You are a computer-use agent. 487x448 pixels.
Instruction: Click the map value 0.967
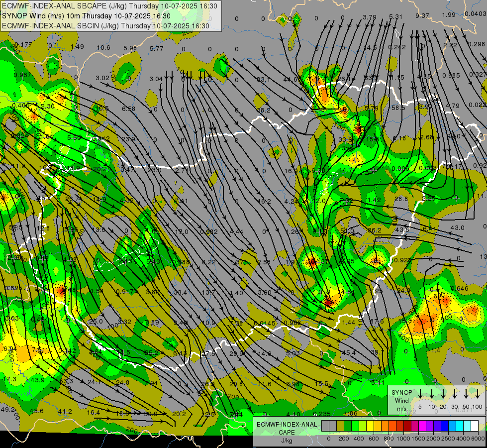click(x=22, y=75)
